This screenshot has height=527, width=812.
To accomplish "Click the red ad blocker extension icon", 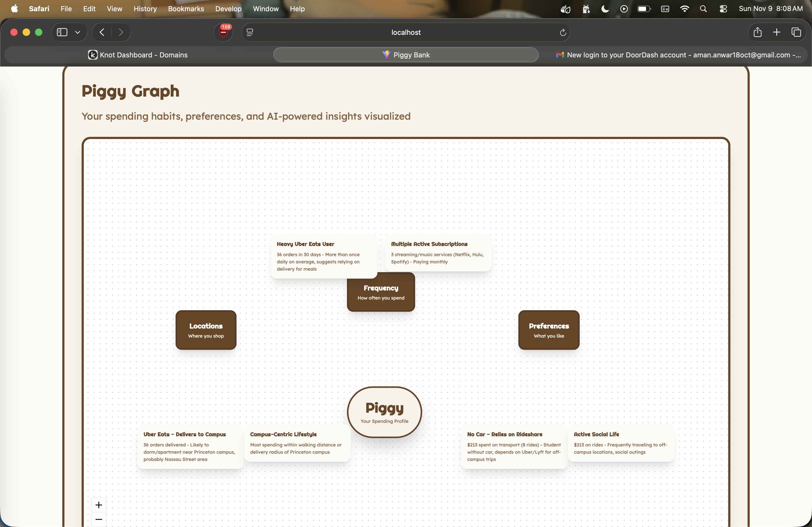I will pos(223,32).
